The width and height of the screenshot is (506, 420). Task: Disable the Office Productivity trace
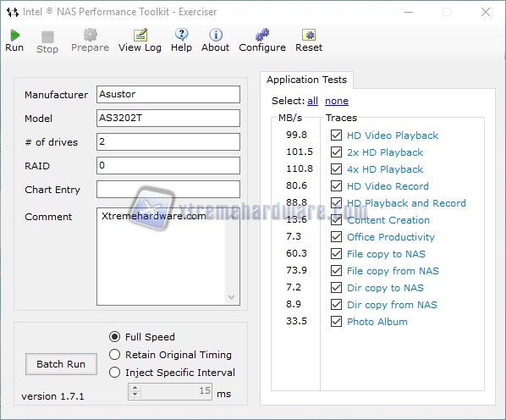click(x=336, y=236)
